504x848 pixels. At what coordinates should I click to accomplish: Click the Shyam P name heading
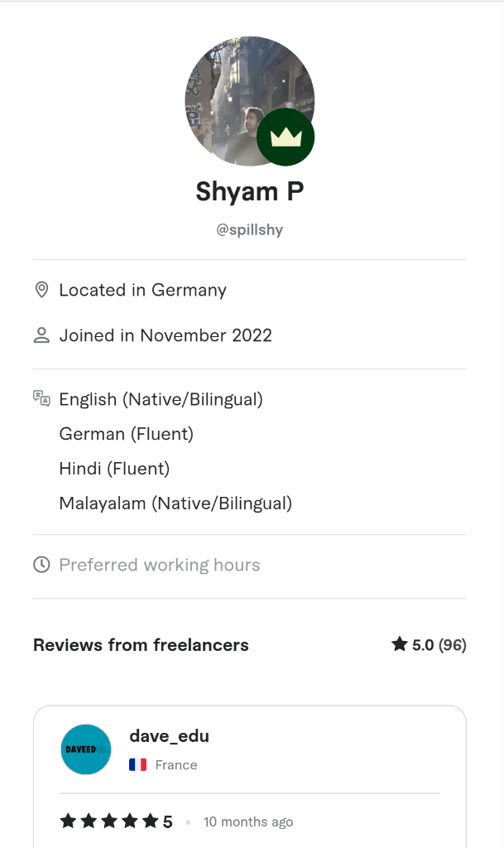coord(249,191)
